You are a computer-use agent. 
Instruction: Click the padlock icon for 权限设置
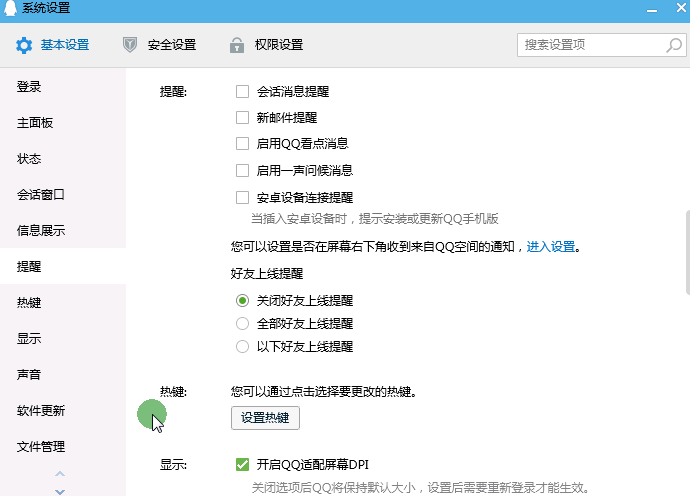point(237,45)
